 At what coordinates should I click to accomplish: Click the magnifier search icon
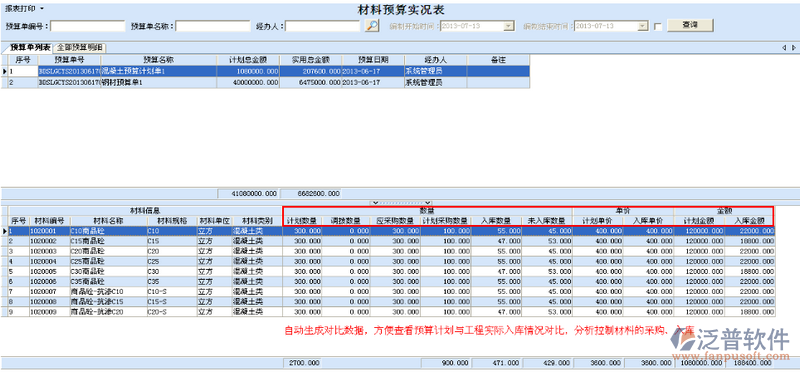372,26
